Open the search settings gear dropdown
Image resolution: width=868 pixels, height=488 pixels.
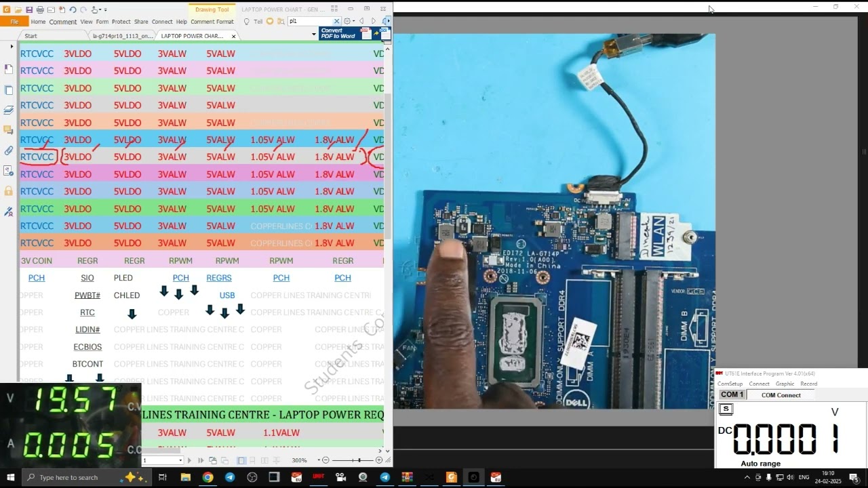(349, 21)
